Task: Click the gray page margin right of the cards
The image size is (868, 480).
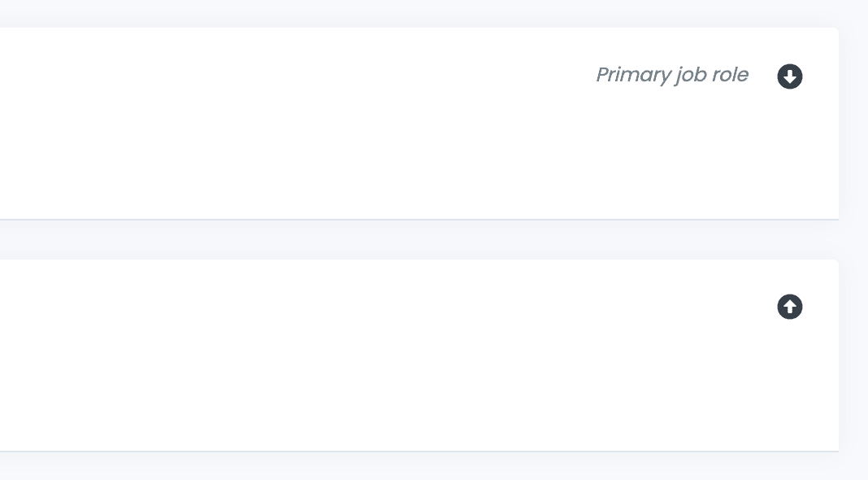Action: (853, 244)
